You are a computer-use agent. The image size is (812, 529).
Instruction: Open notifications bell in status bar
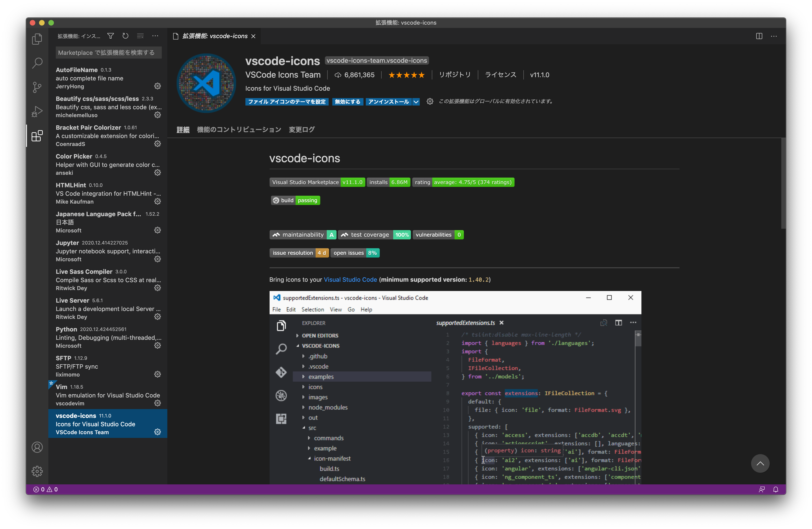(776, 489)
